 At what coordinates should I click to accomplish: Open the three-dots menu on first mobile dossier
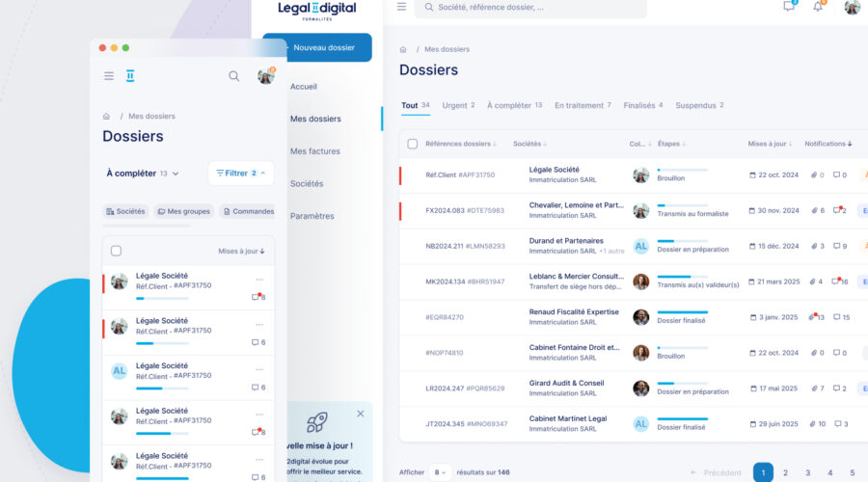pos(259,280)
